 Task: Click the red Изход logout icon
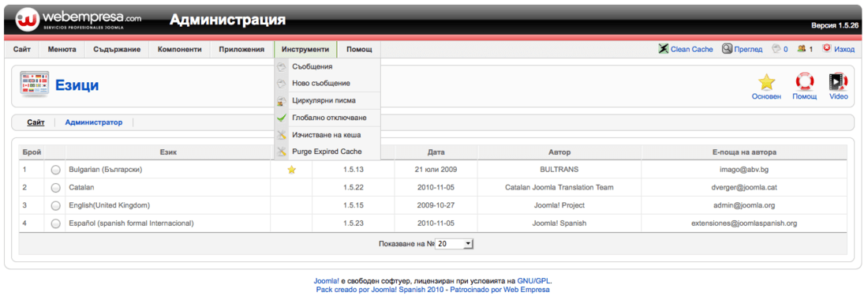(827, 49)
